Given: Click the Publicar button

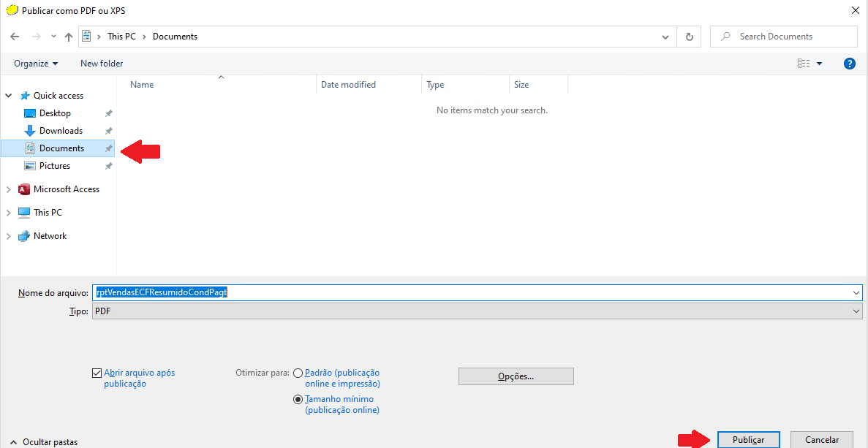Looking at the screenshot, I should (x=748, y=440).
